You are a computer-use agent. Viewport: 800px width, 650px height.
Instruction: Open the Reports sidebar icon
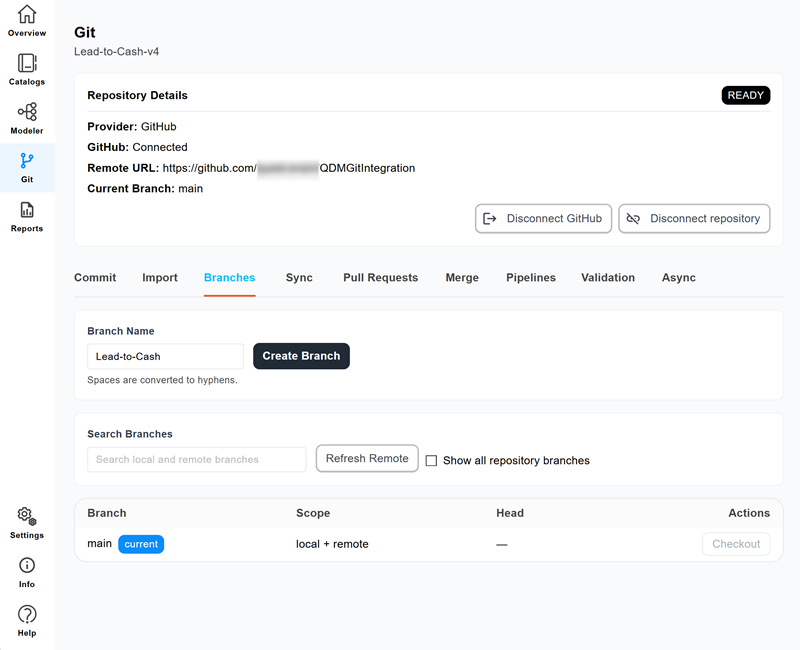point(27,210)
